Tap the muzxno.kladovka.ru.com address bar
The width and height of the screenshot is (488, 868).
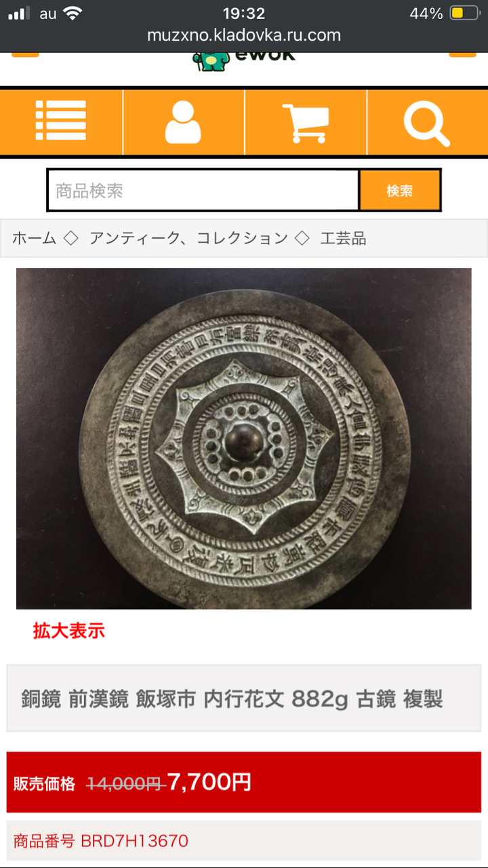(244, 35)
